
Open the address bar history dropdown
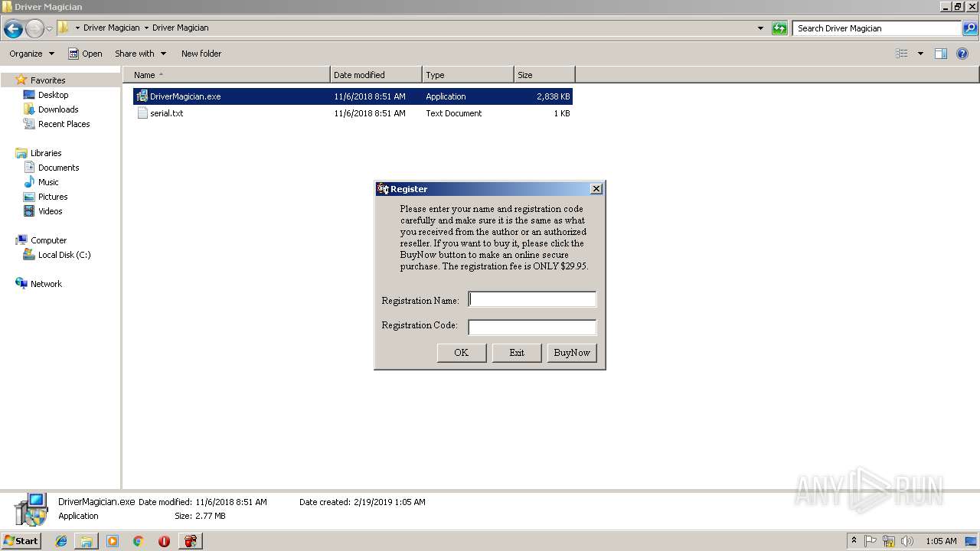(x=760, y=28)
